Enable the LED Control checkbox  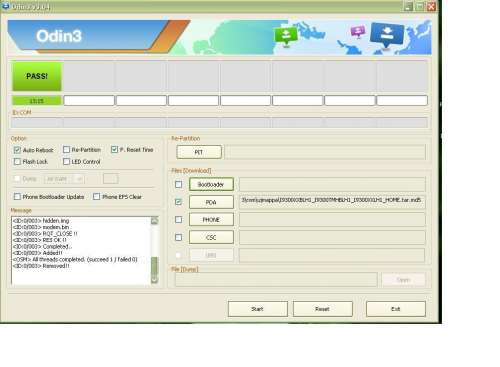66,162
